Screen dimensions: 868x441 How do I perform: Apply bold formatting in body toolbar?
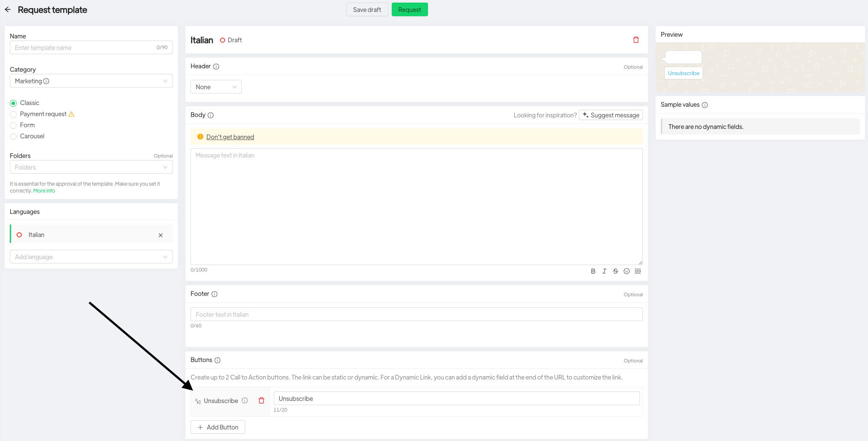pos(593,271)
